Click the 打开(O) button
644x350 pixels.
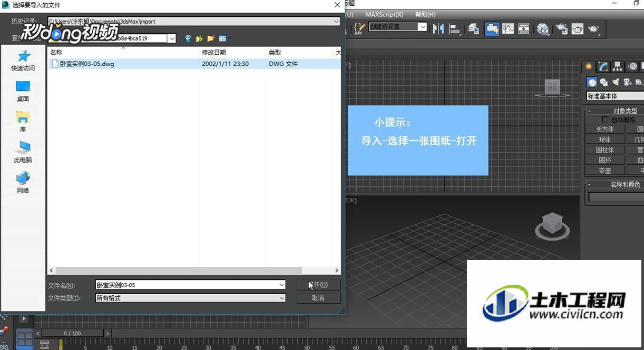318,285
